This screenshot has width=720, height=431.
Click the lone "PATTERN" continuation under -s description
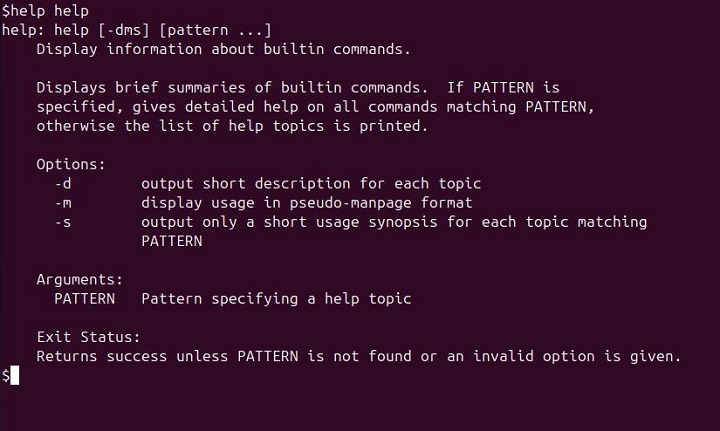point(171,241)
